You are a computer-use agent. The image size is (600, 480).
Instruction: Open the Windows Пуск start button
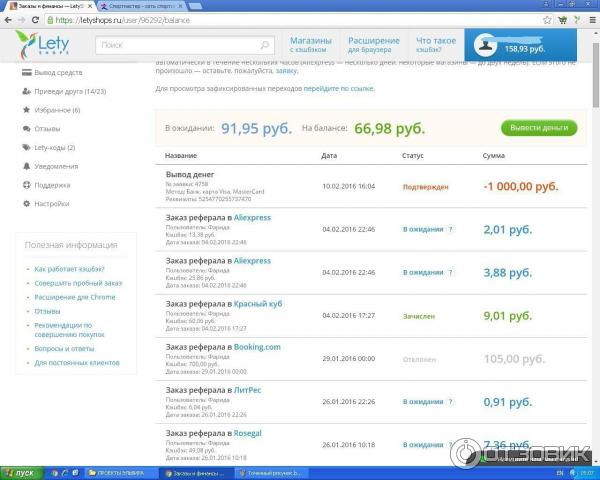pyautogui.click(x=21, y=473)
